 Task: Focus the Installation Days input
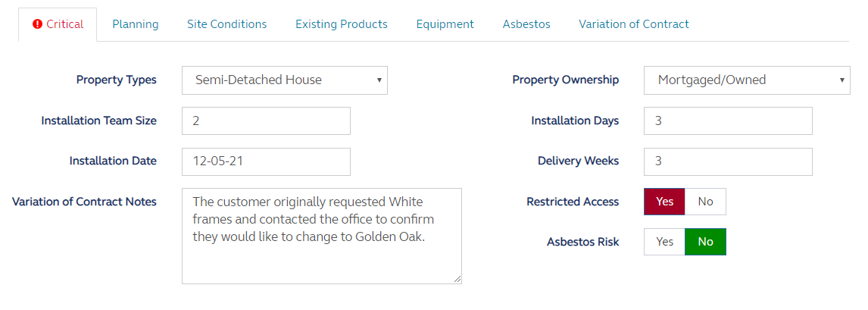click(x=728, y=121)
